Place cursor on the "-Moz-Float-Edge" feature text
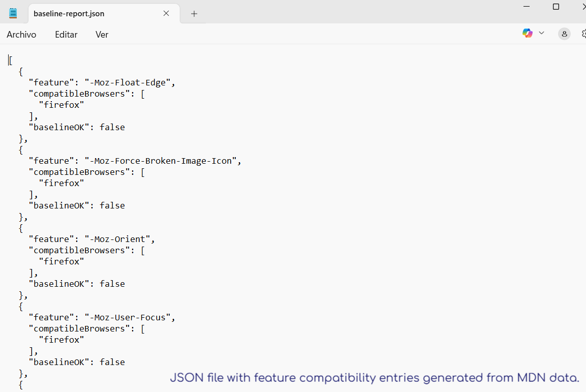Viewport: 586px width, 392px height. [x=130, y=82]
